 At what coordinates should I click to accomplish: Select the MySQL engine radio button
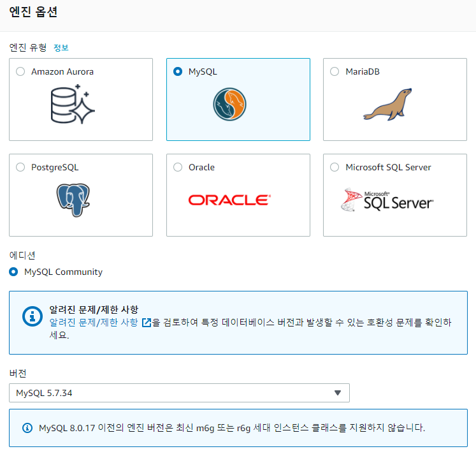click(x=178, y=71)
